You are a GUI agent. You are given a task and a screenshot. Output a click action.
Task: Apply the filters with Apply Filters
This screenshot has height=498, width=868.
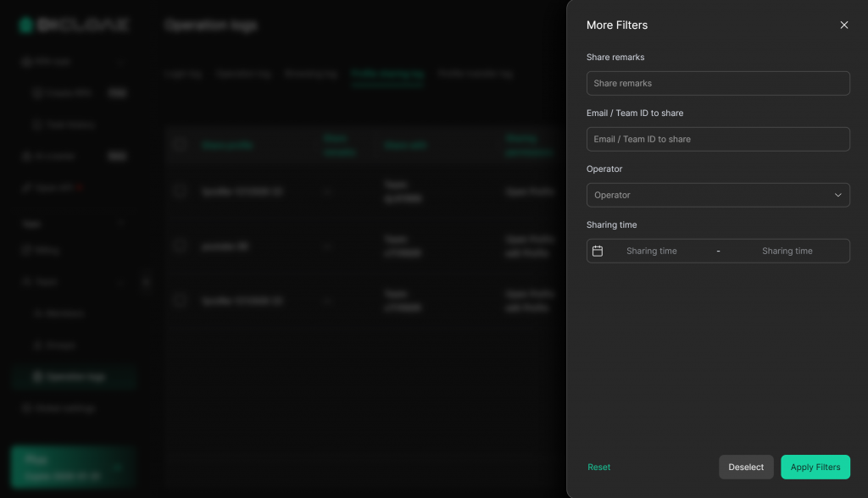[x=815, y=468]
